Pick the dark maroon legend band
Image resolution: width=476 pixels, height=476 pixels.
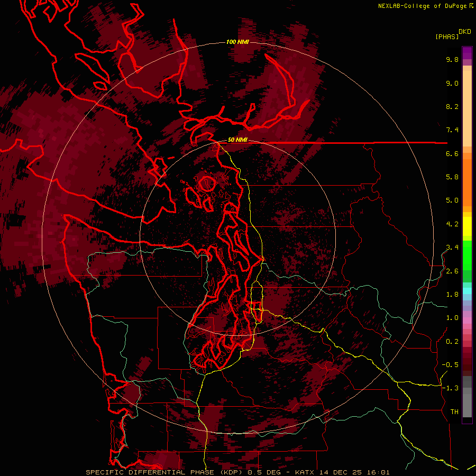tap(467, 364)
